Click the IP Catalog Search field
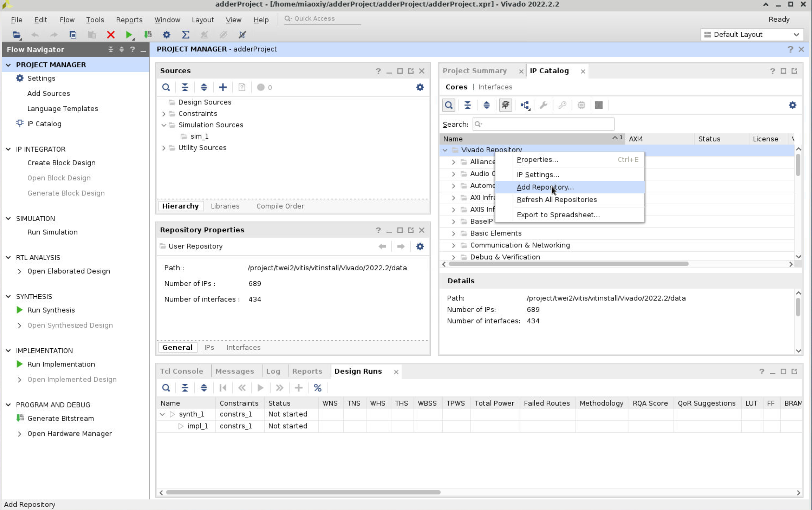Screen dimensions: 812x510 click(x=543, y=124)
